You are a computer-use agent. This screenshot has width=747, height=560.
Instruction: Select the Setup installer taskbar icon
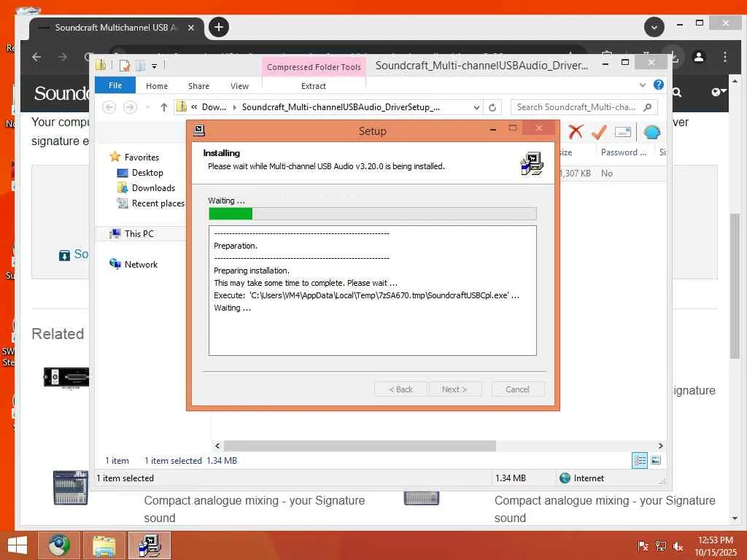[150, 545]
